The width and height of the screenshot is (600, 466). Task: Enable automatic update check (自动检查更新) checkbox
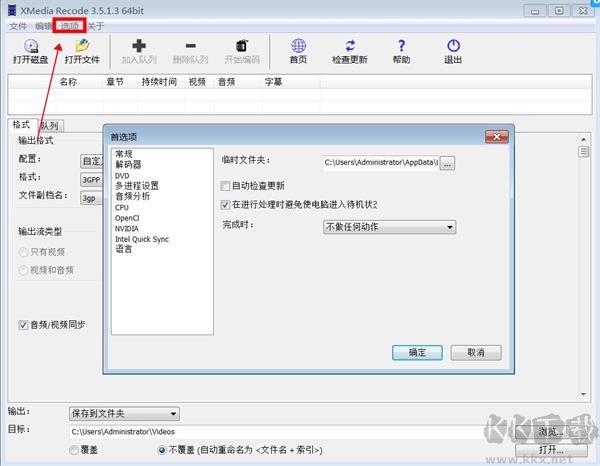(x=225, y=186)
